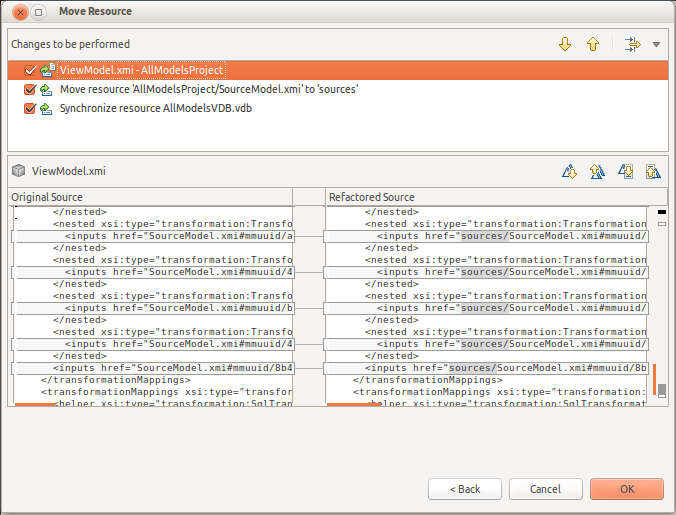Uncheck the ViewModel.xmi change checkbox
This screenshot has height=515, width=676.
coord(30,71)
